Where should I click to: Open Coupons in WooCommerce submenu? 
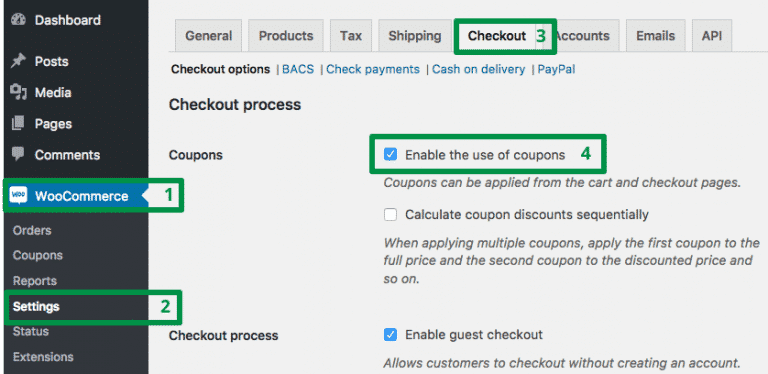(x=38, y=256)
